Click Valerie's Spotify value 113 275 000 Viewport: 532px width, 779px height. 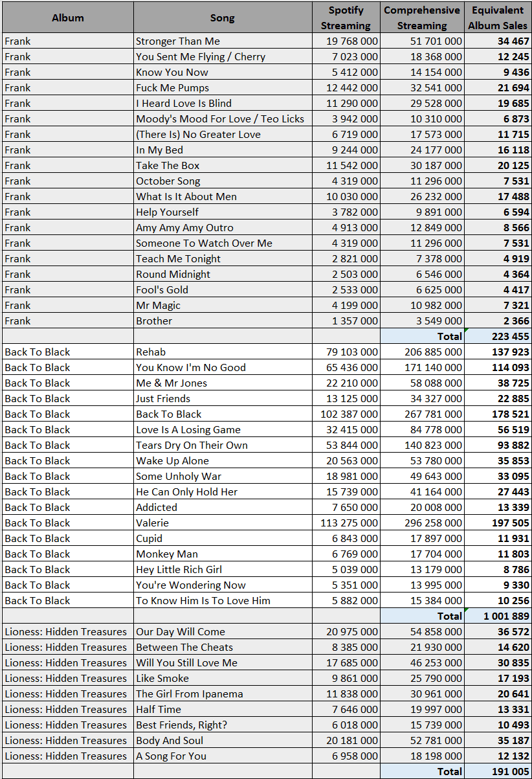pyautogui.click(x=346, y=523)
